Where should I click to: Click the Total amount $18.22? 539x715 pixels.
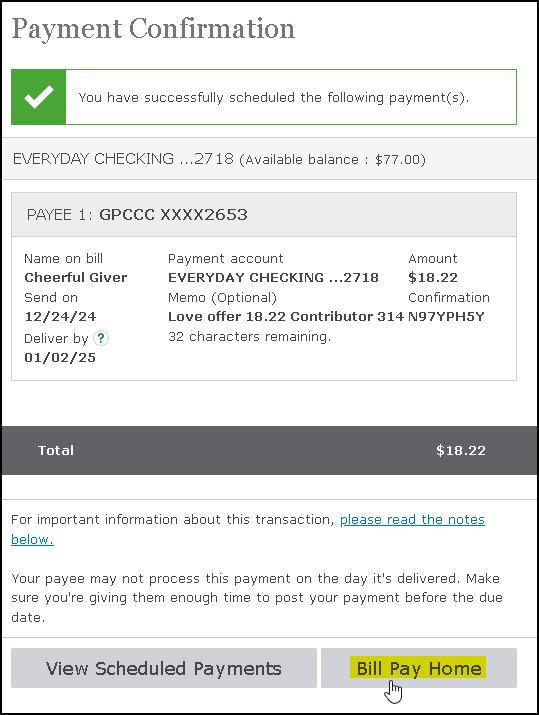tap(461, 451)
